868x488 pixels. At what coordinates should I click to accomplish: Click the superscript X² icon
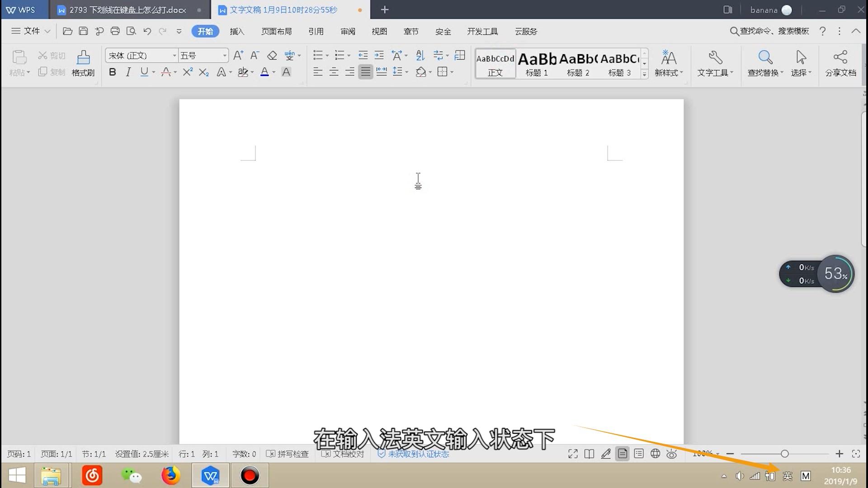tap(188, 72)
